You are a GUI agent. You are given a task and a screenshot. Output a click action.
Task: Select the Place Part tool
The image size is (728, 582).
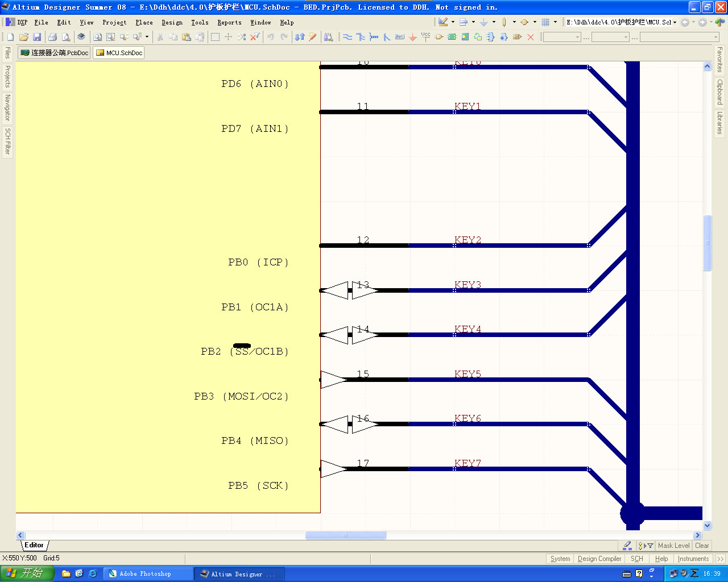(439, 37)
